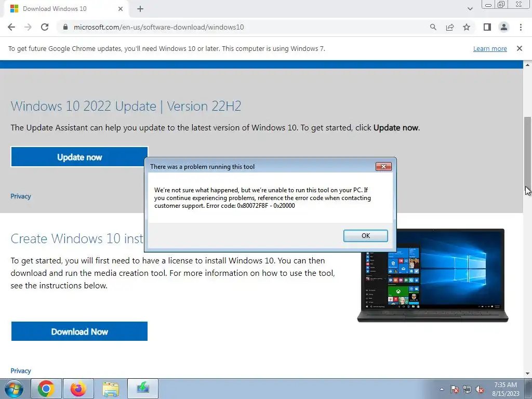Click the 'Windows 10 2022 Update' heading
The height and width of the screenshot is (399, 532).
click(x=126, y=106)
